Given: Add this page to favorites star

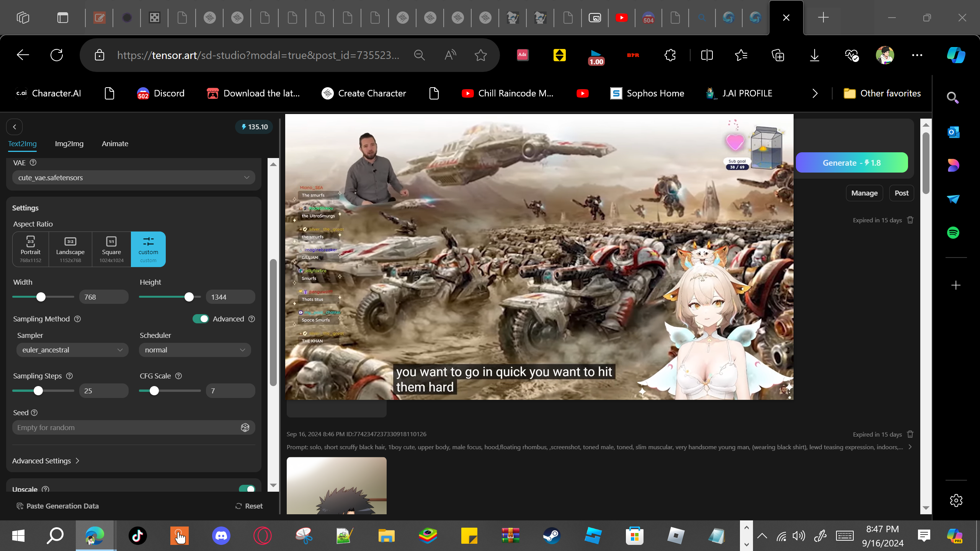Looking at the screenshot, I should (480, 55).
